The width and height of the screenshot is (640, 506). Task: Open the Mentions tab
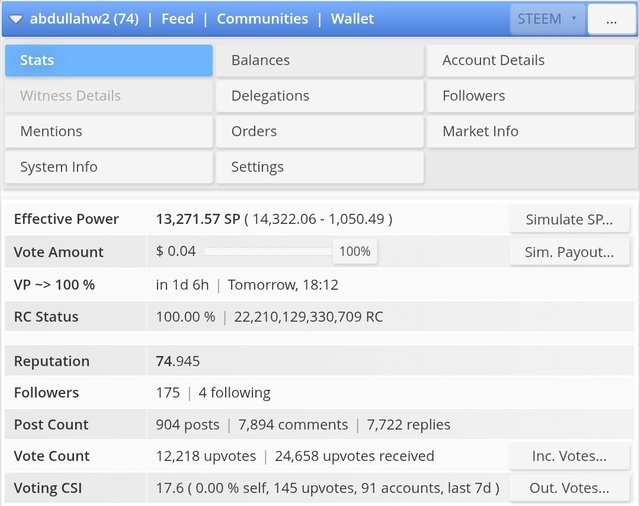pyautogui.click(x=108, y=131)
